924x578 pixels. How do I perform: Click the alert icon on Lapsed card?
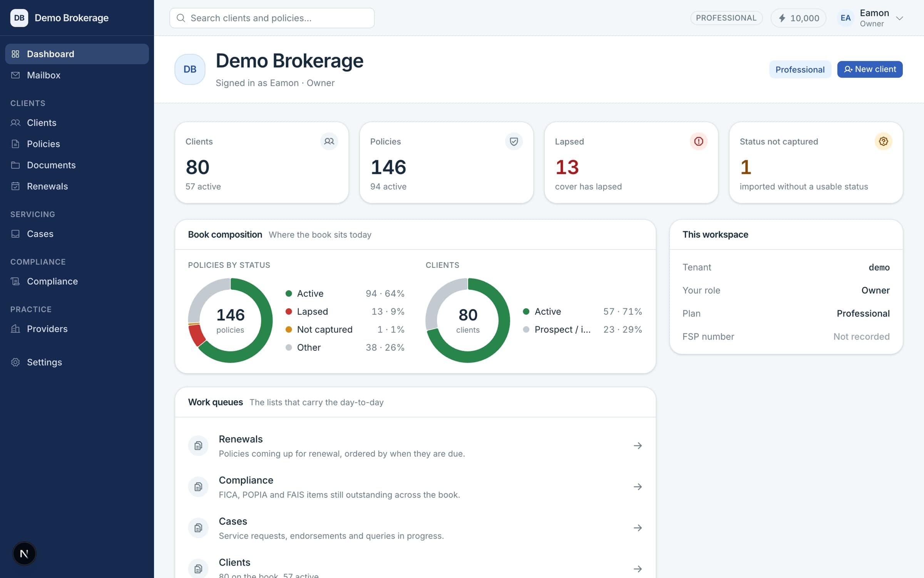pyautogui.click(x=698, y=141)
